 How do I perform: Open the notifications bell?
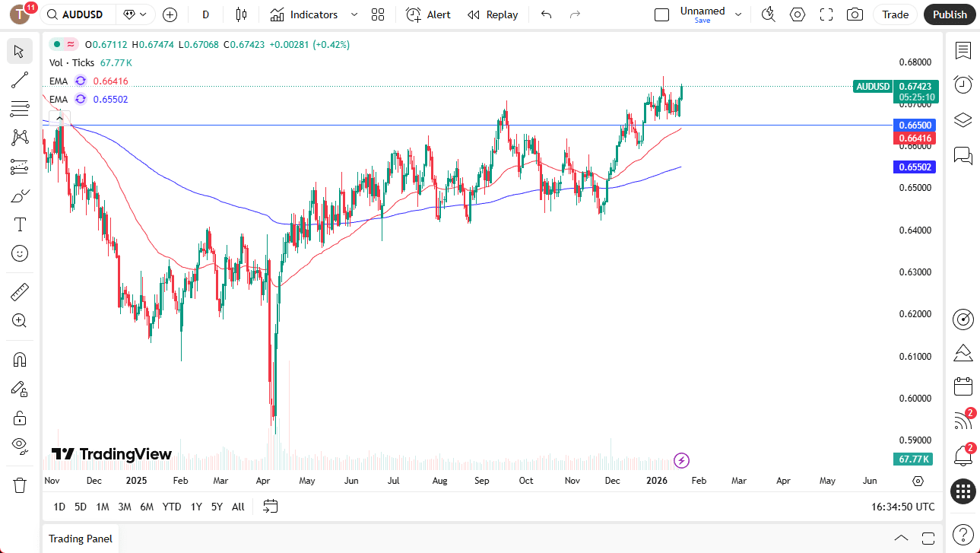click(x=963, y=456)
